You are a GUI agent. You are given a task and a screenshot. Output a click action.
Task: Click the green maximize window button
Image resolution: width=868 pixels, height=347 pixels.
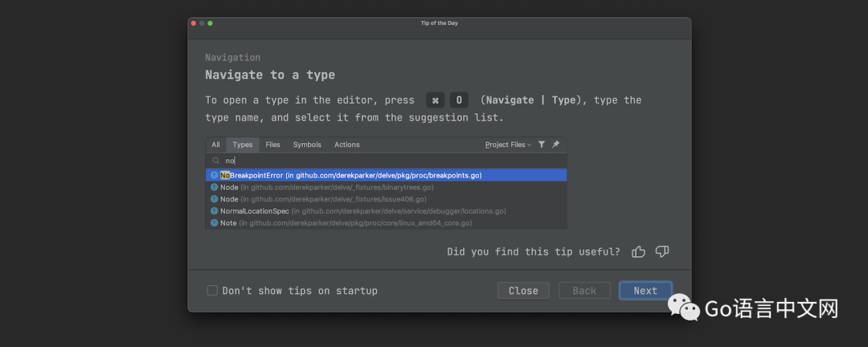tap(211, 23)
